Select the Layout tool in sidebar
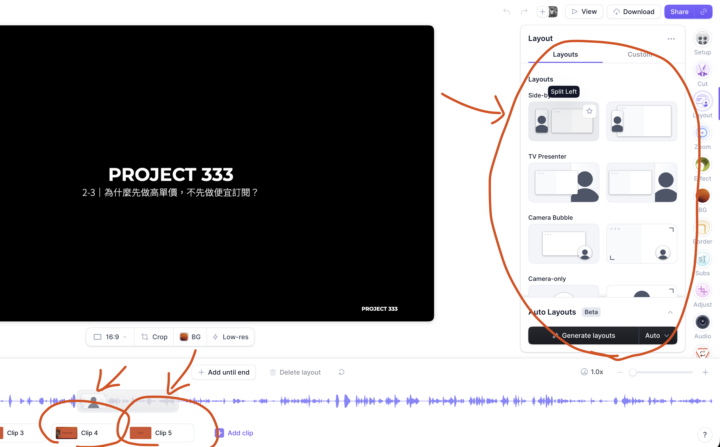This screenshot has height=447, width=720. [702, 102]
